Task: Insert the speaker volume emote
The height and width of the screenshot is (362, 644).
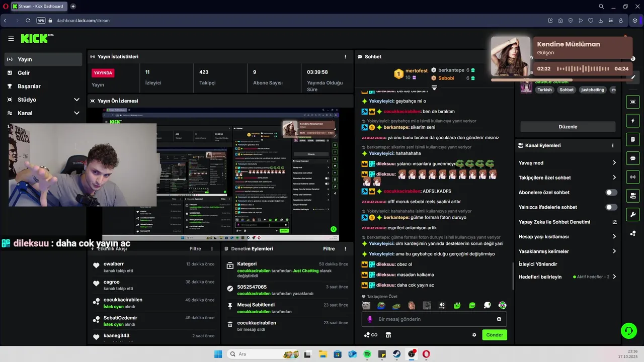Action: [442, 305]
